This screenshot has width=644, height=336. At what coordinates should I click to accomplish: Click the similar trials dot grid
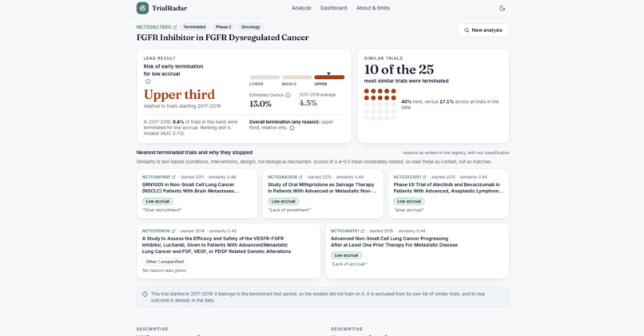click(x=380, y=105)
